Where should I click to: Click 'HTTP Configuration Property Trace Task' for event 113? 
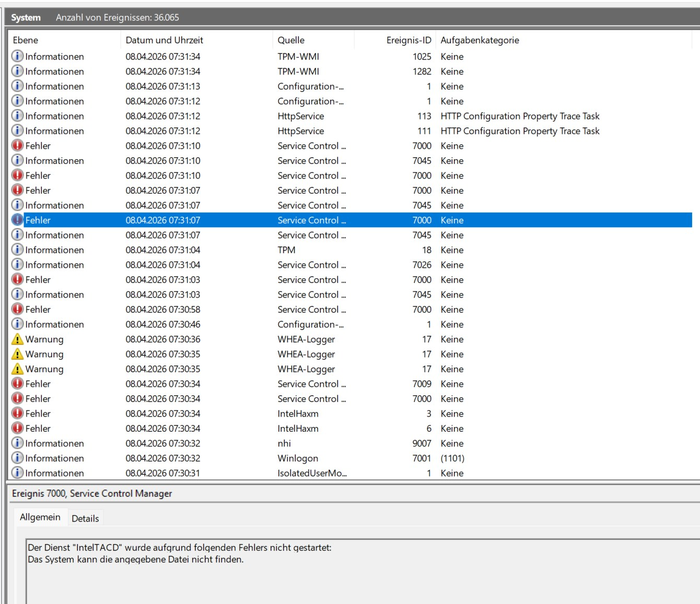coord(520,116)
